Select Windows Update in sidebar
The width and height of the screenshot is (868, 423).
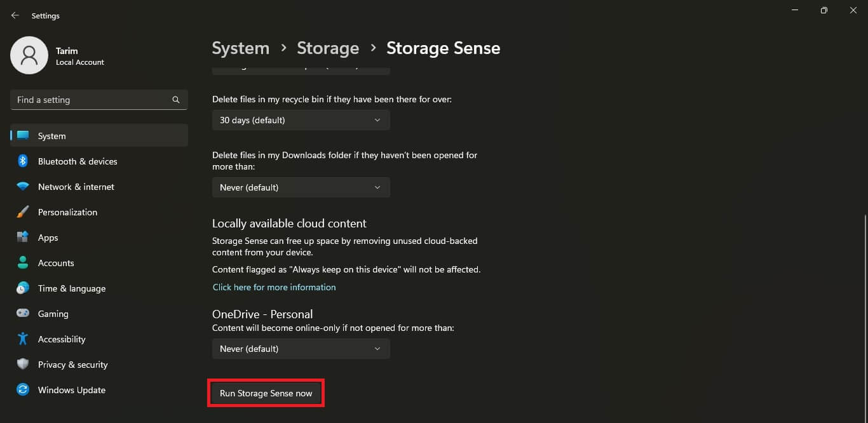71,390
